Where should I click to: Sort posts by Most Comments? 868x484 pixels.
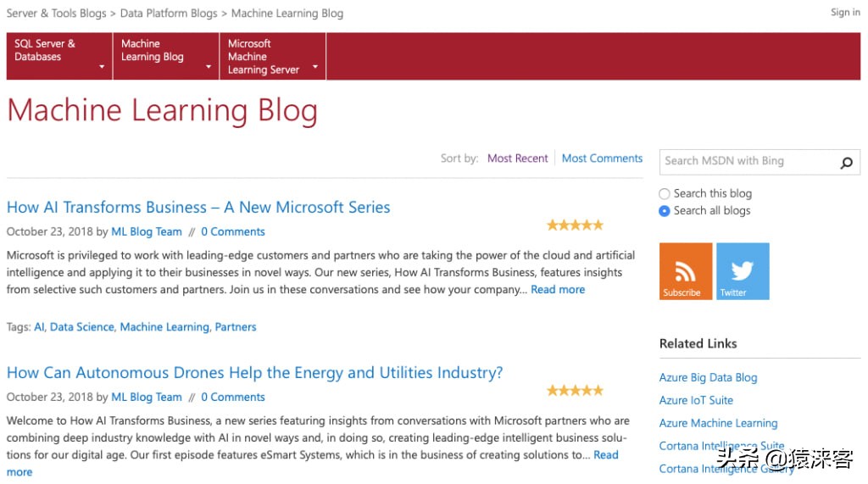pyautogui.click(x=602, y=159)
